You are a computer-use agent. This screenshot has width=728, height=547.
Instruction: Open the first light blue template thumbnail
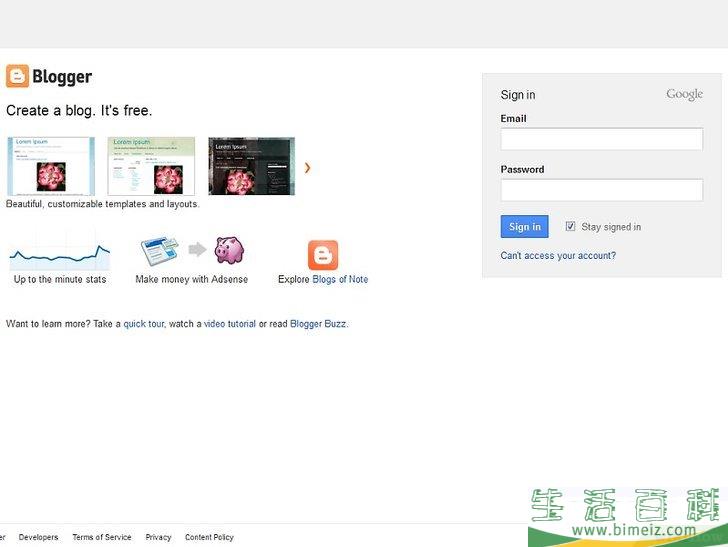(51, 166)
